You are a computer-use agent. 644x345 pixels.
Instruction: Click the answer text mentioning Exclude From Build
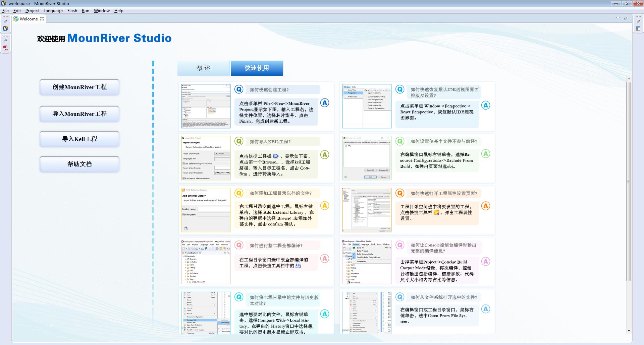pyautogui.click(x=436, y=160)
